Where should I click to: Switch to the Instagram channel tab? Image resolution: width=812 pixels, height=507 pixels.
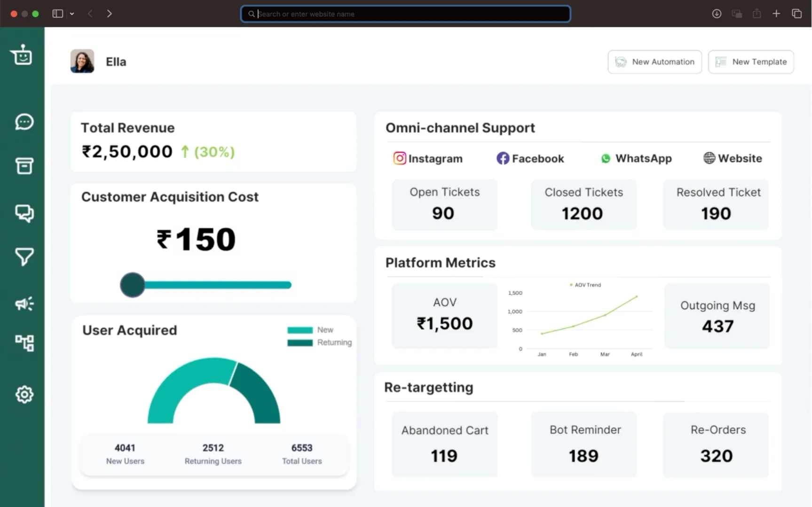click(428, 158)
